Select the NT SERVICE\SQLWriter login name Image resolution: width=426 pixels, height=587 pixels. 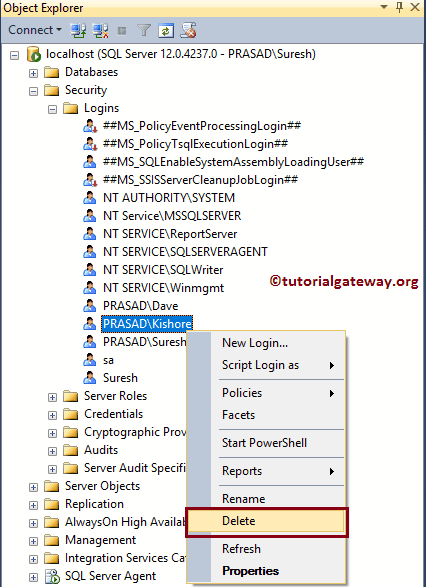[x=163, y=270]
